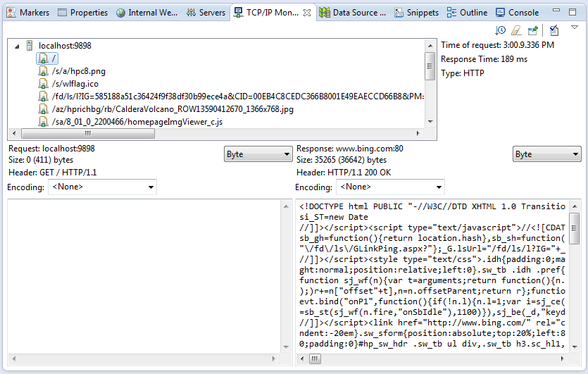Click request list scroll down arrow

[x=430, y=122]
